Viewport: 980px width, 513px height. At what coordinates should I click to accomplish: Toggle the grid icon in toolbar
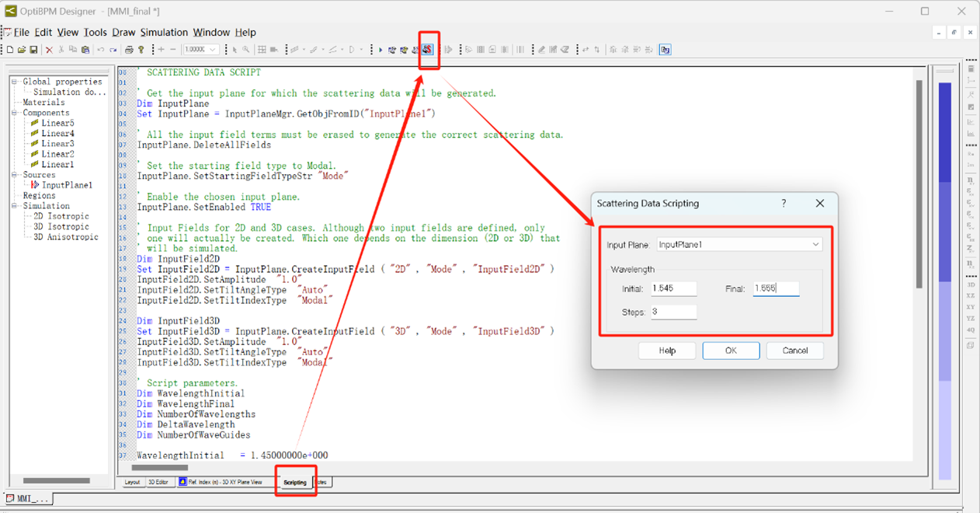[262, 50]
